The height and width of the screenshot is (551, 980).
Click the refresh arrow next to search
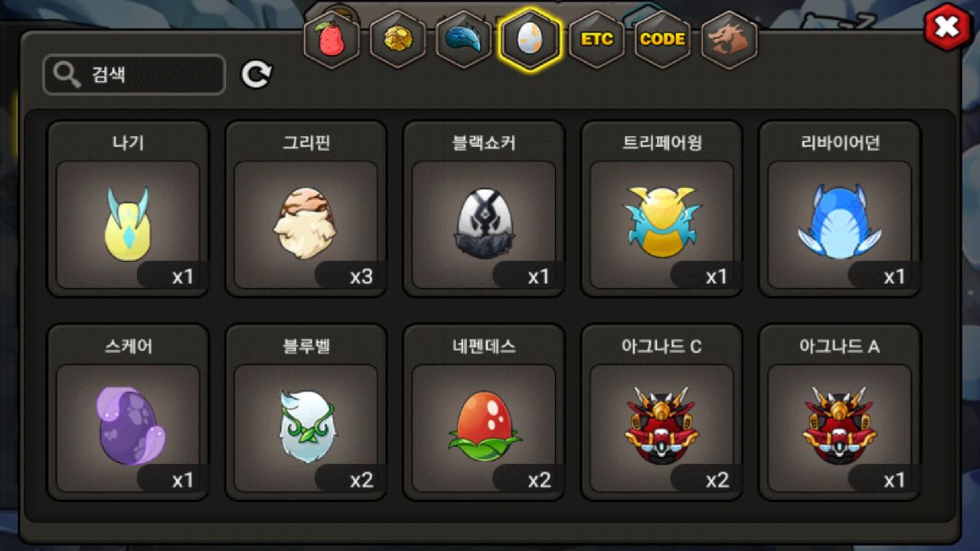[x=256, y=74]
